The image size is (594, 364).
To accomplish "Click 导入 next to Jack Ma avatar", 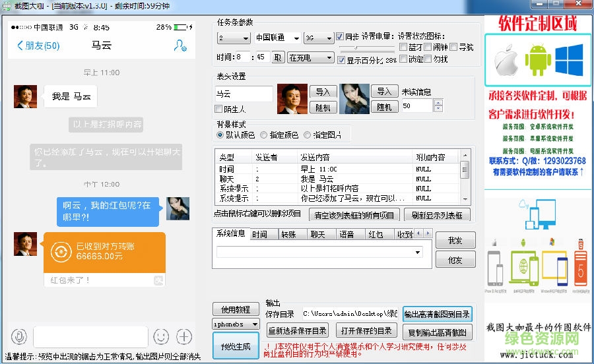I will (323, 92).
